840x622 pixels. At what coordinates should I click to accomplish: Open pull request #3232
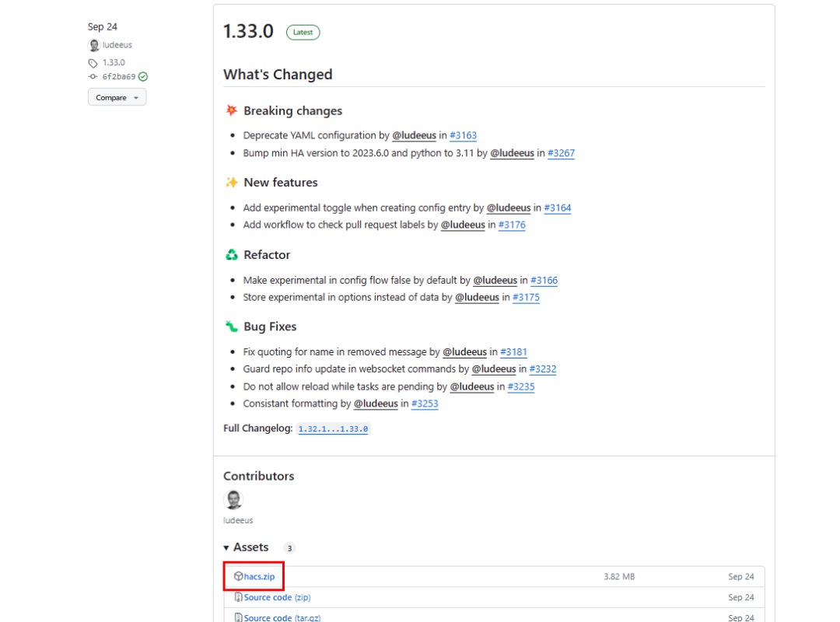(x=543, y=369)
